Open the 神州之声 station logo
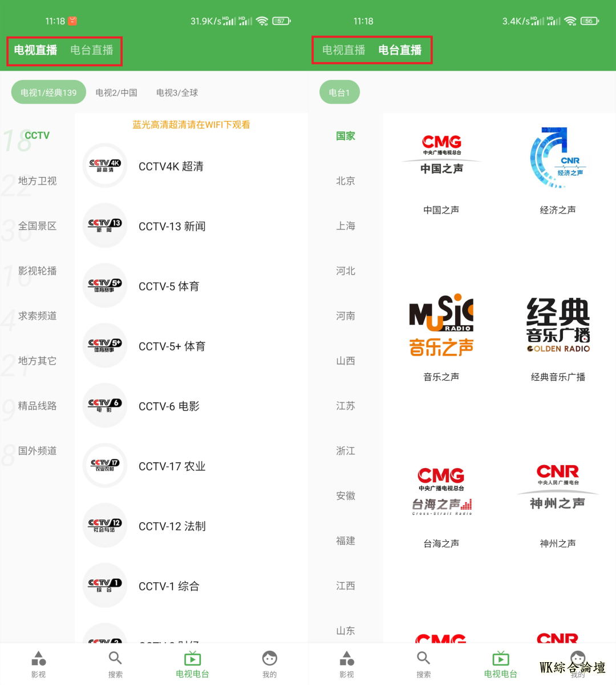The height and width of the screenshot is (685, 616). (558, 487)
